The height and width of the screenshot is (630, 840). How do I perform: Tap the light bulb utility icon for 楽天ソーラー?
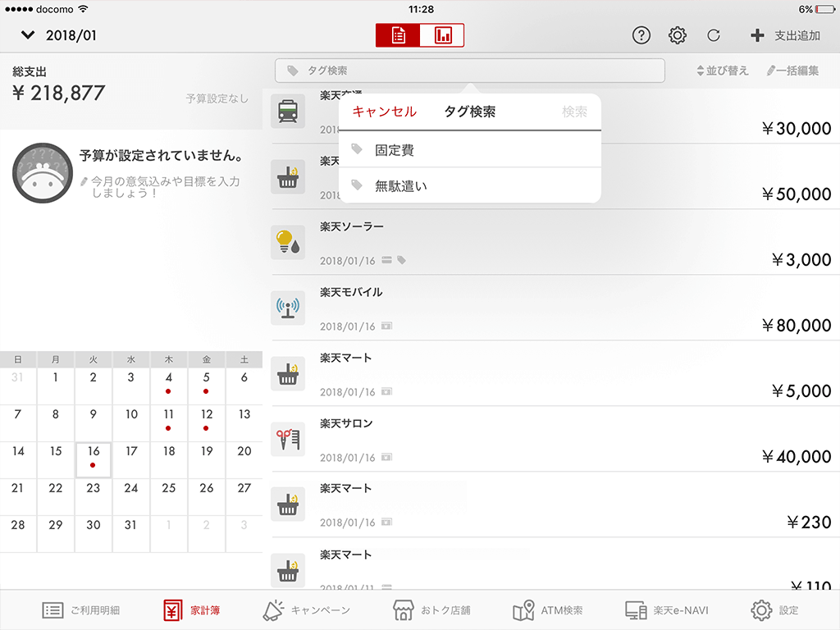[x=288, y=243]
